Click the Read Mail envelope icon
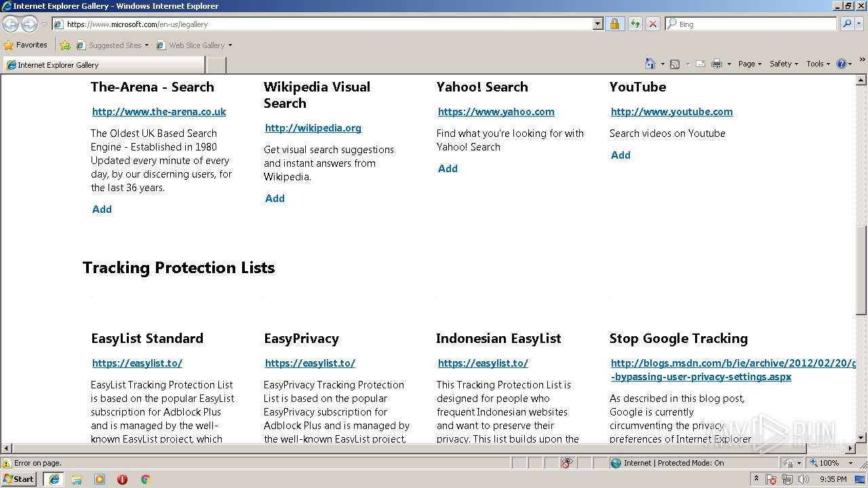Viewport: 868px width, 488px height. point(701,64)
